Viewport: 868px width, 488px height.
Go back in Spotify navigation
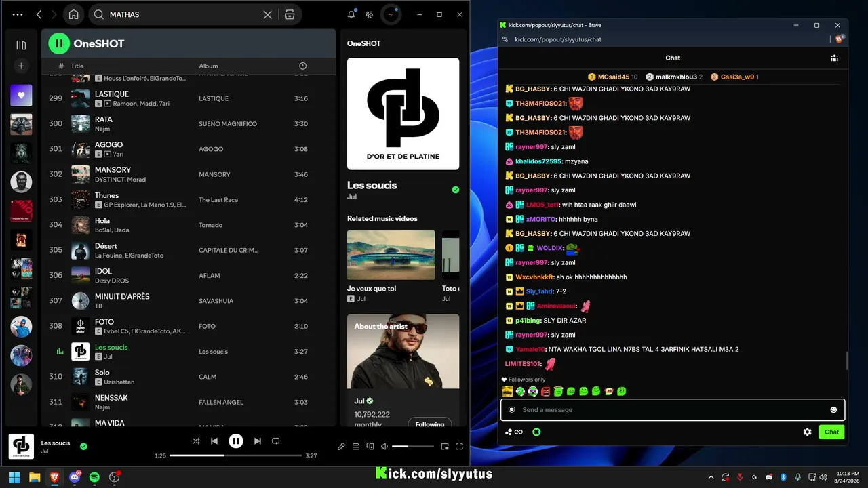click(39, 14)
